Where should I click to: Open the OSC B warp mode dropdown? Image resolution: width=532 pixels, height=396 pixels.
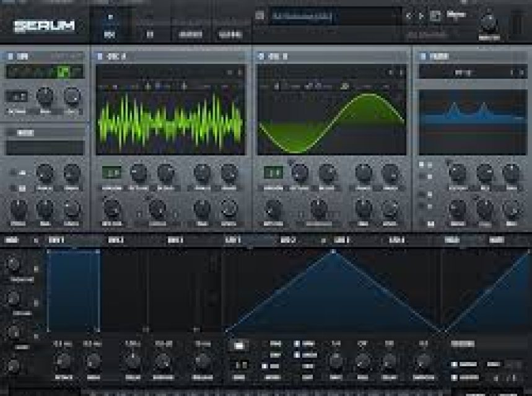[x=318, y=224]
